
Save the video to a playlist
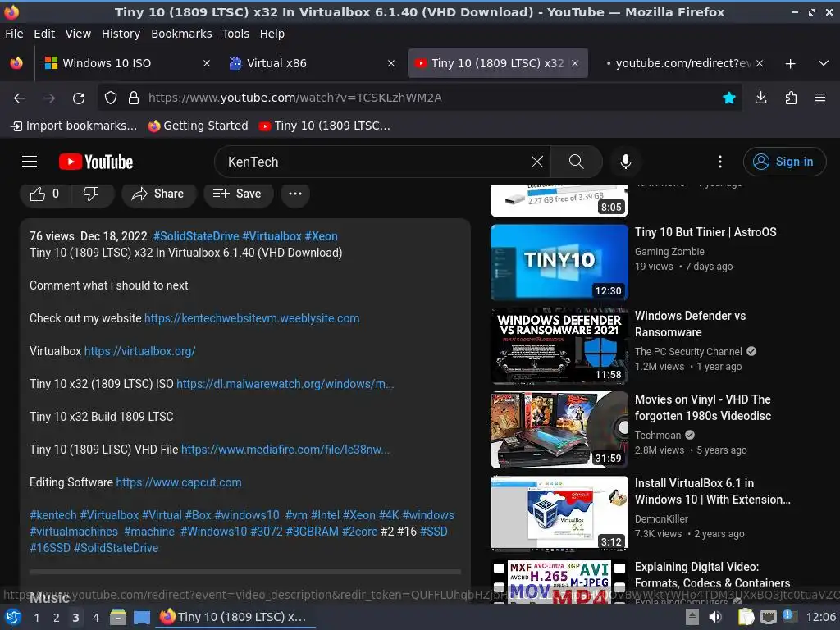tap(238, 194)
